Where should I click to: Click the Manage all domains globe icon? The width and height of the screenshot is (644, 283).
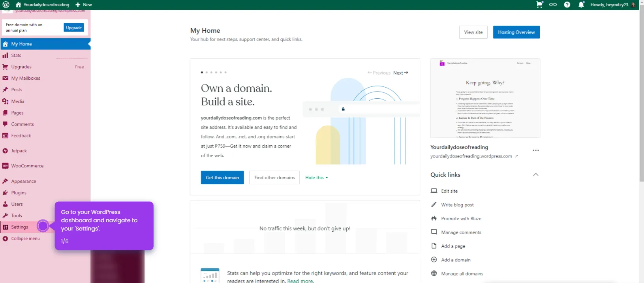tap(434, 273)
